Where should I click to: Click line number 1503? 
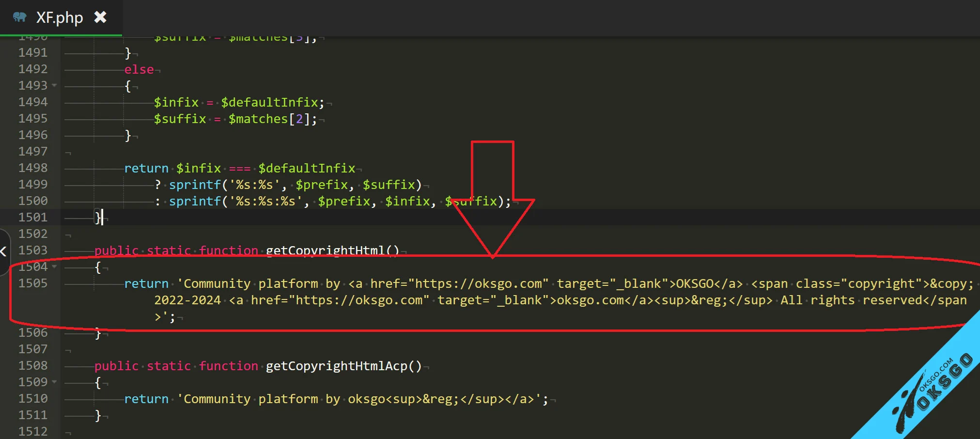(x=33, y=250)
